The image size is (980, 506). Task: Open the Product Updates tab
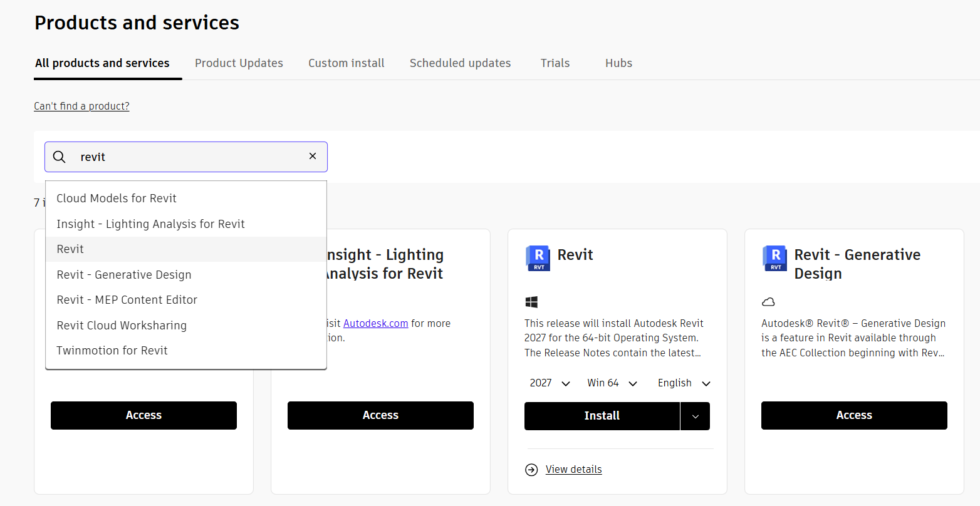click(239, 63)
